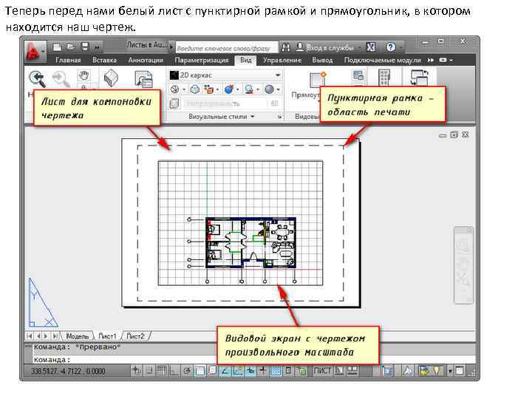532x399 pixels.
Task: Jump to last layout tab arrow
Action: (x=55, y=336)
